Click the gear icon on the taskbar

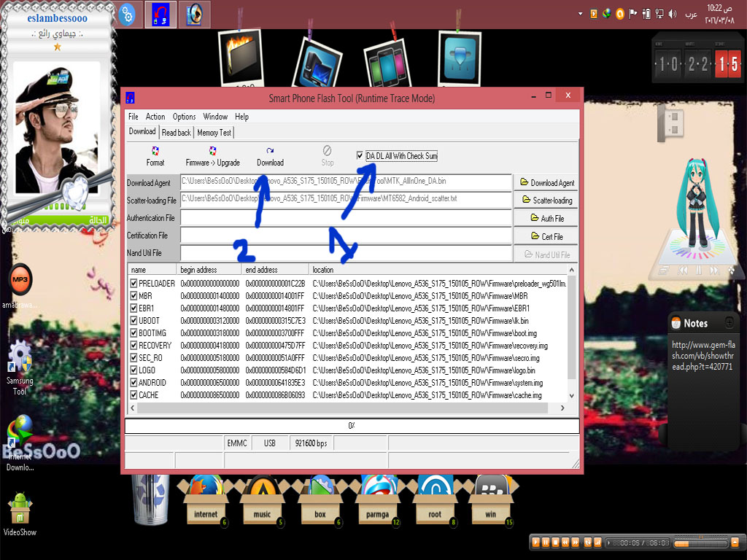127,15
